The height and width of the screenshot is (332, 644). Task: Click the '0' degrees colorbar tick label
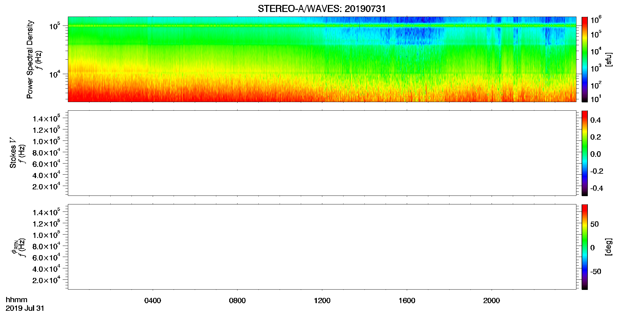point(593,248)
